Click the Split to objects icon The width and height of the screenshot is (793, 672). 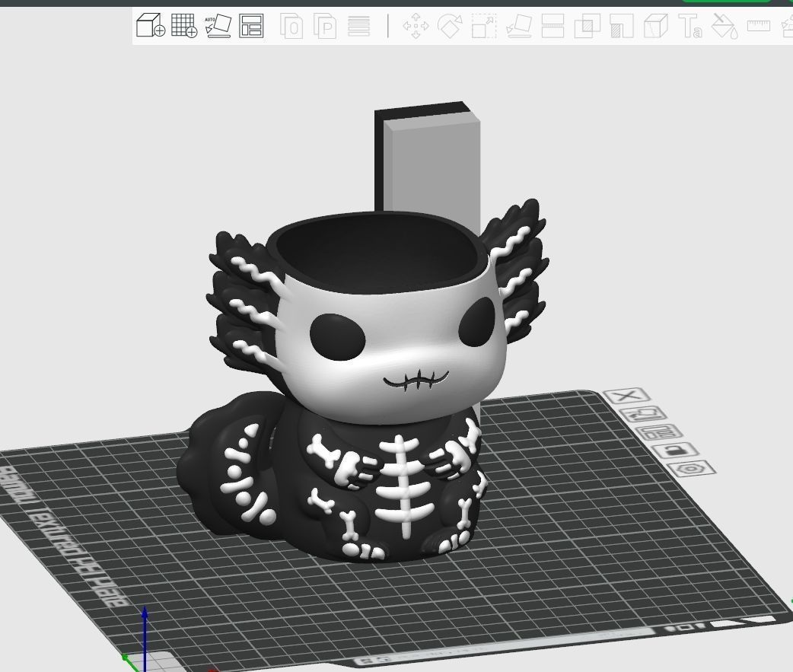(291, 26)
